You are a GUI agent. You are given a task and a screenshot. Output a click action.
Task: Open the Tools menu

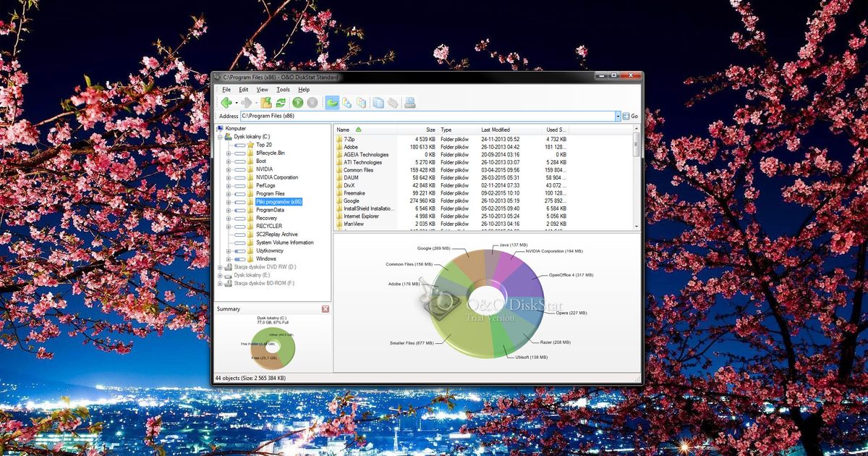(x=283, y=90)
